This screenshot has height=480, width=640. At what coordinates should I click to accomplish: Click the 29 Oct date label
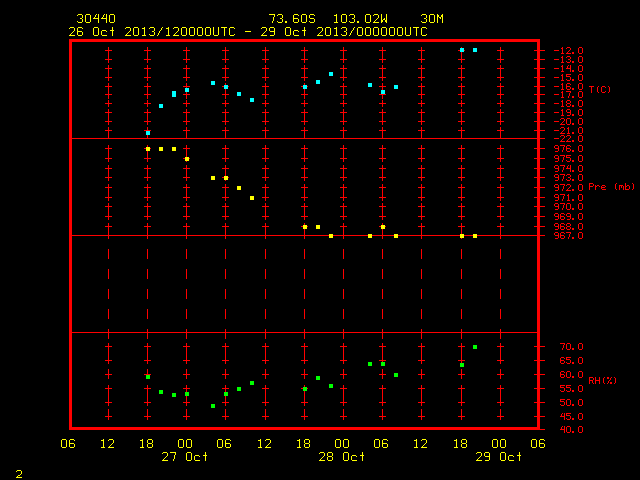[498, 457]
